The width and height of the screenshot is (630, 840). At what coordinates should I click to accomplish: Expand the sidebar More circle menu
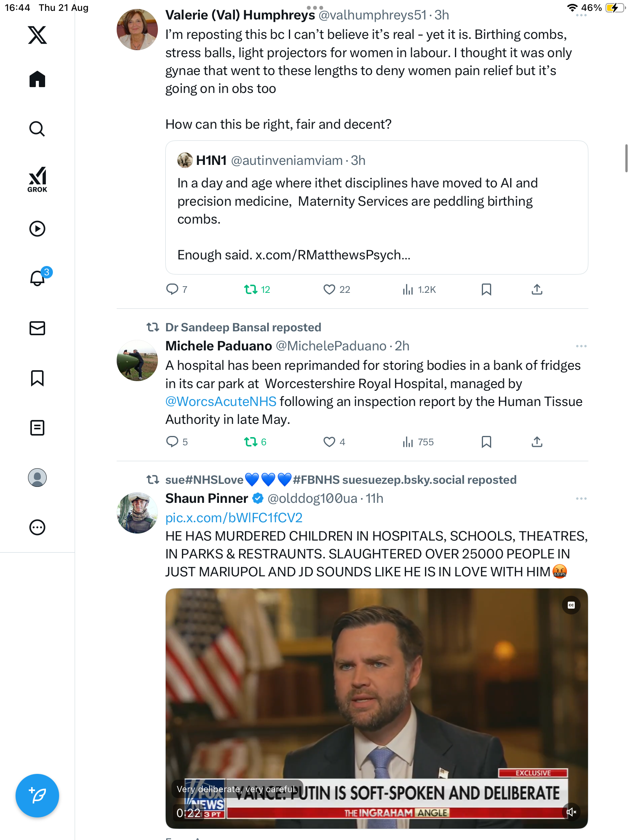[37, 527]
